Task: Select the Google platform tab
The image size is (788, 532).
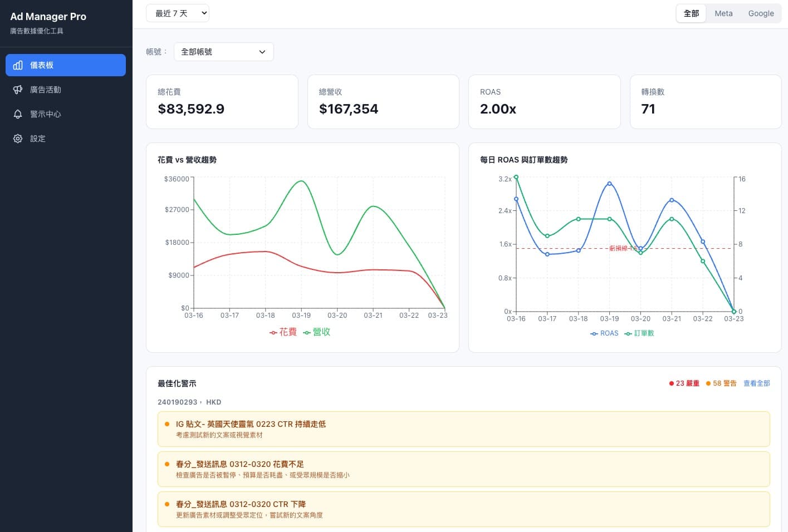Action: click(x=761, y=13)
